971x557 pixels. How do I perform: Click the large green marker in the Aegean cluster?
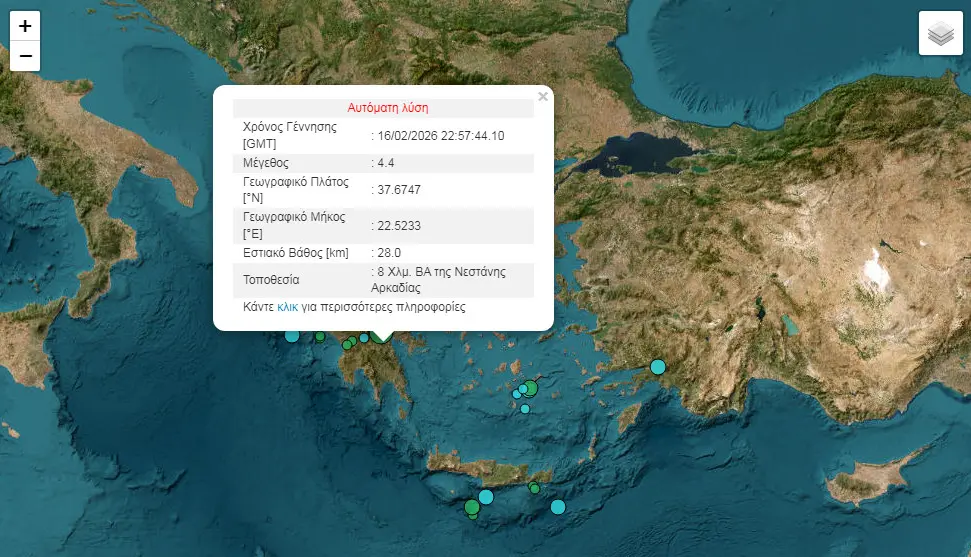coord(531,388)
